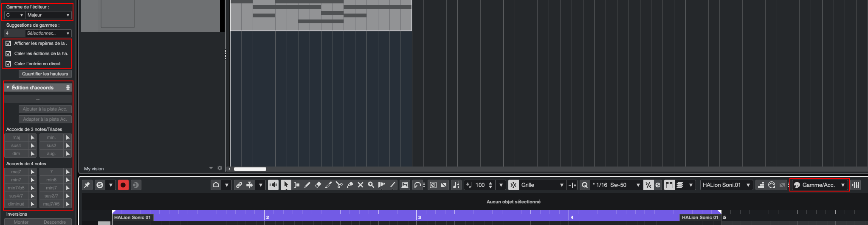Click the min7 chord button

(x=16, y=180)
